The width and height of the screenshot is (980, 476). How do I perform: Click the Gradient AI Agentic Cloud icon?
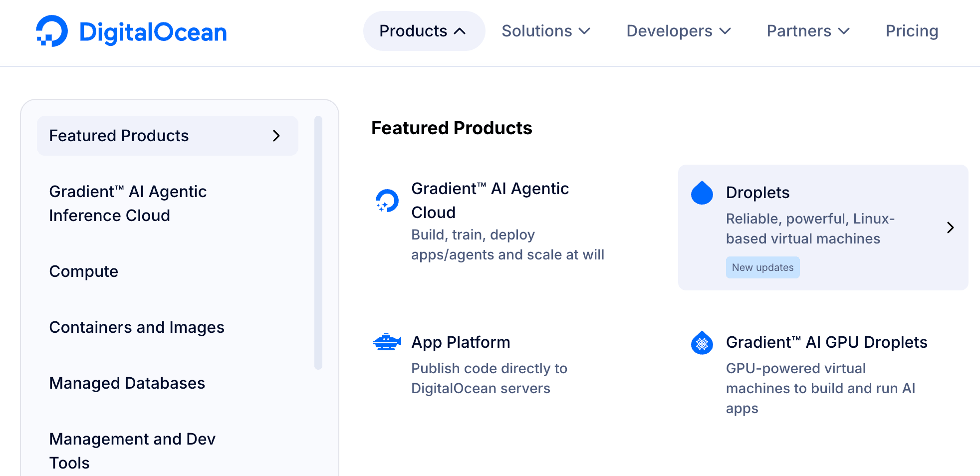(387, 201)
